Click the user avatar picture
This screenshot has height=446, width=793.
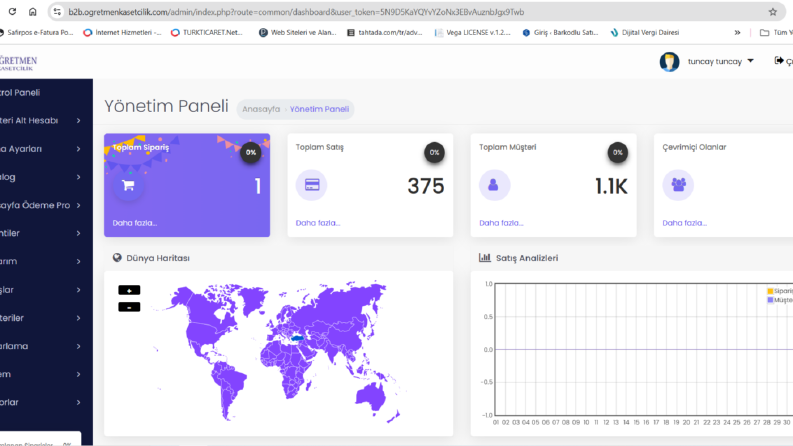669,62
